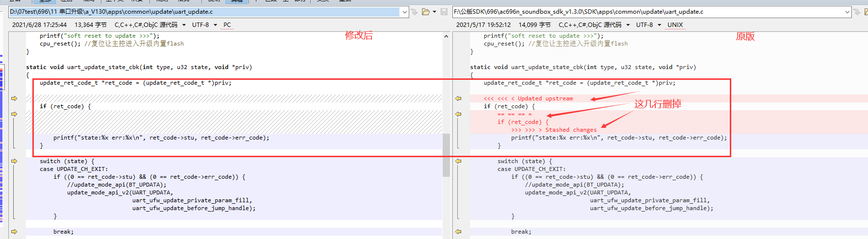Click the left pane's save disk icon
Viewport: 868px width, 239px height.
click(x=444, y=12)
